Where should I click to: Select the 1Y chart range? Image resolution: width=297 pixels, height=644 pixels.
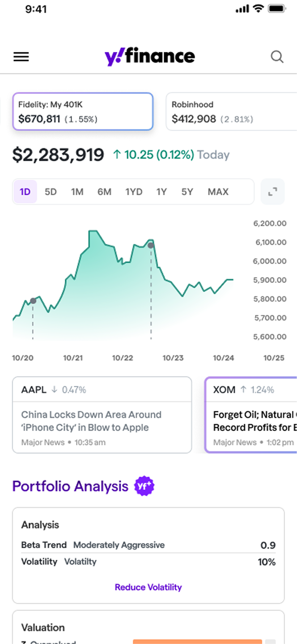[161, 192]
